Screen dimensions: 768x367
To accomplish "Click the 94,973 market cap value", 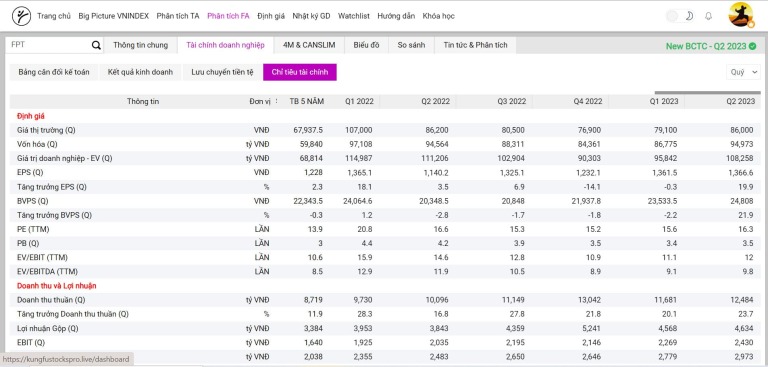I will pos(743,145).
